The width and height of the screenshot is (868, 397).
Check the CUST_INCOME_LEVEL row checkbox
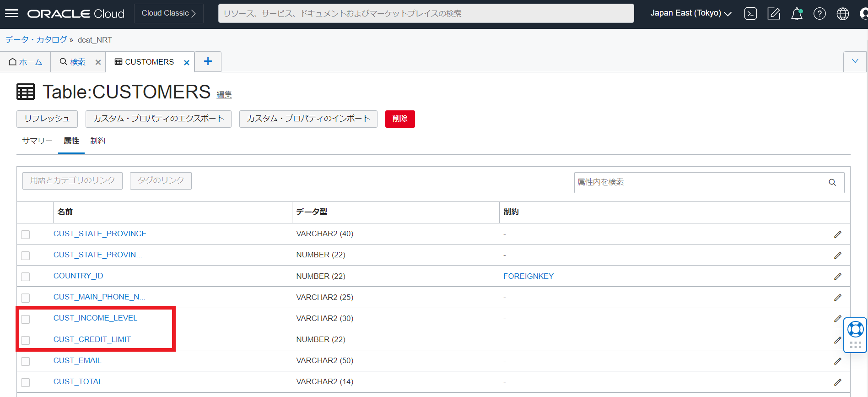point(26,319)
